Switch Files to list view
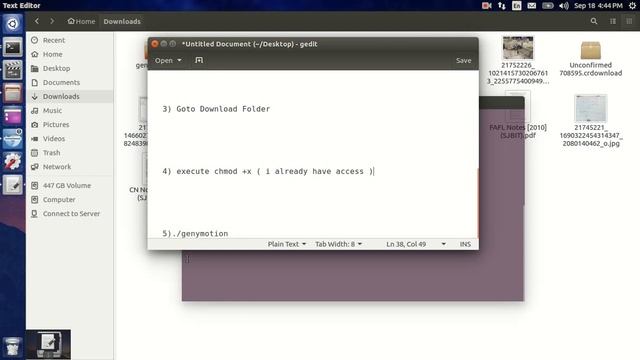This screenshot has width=640, height=360. (x=613, y=21)
